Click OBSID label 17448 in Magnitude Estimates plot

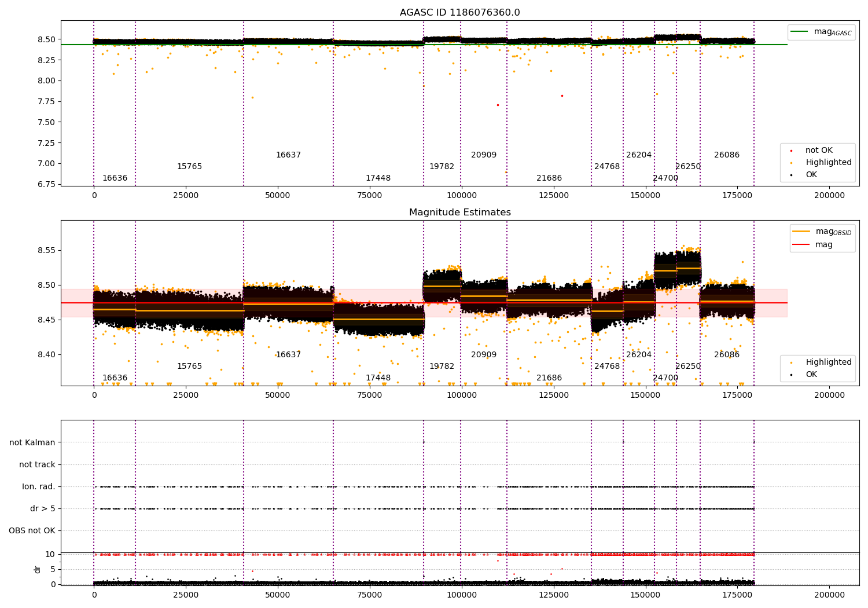coord(378,378)
